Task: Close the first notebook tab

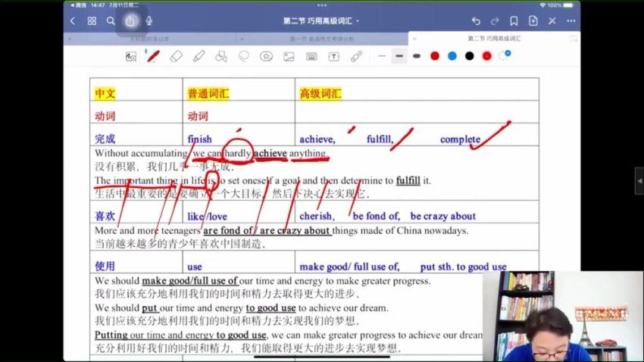Action: click(70, 39)
